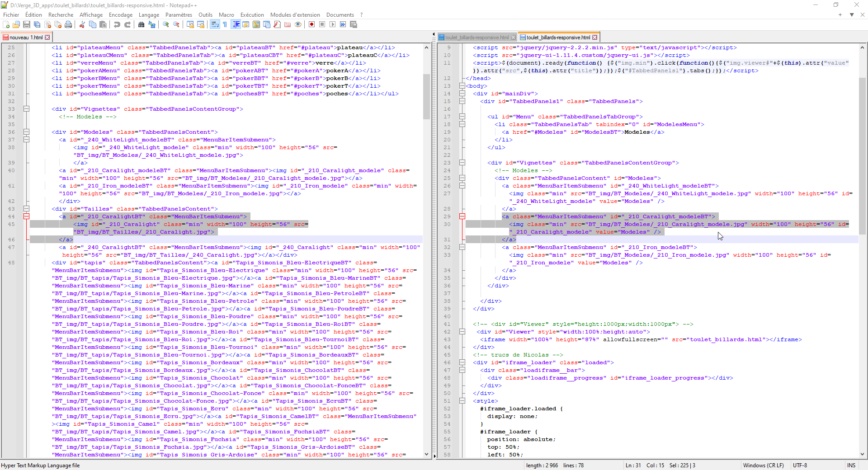Click the Close All documents icon
Screen dimensions: 868x470
(x=58, y=24)
